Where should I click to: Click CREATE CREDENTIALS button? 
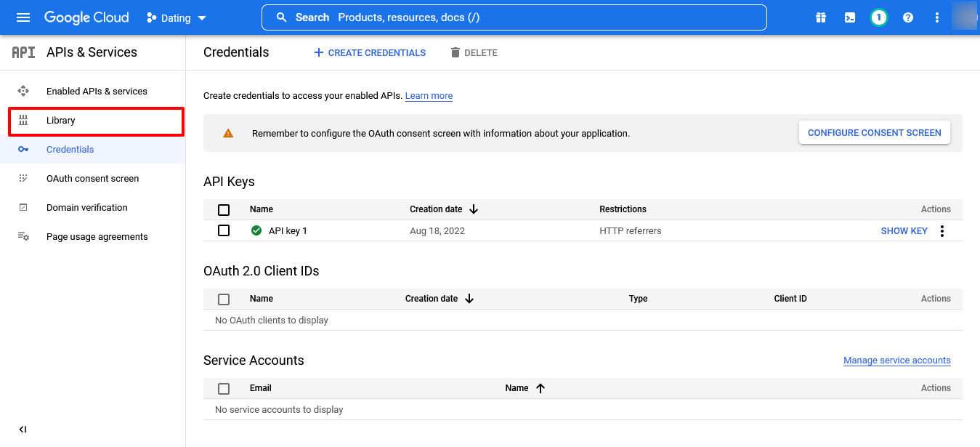click(370, 52)
